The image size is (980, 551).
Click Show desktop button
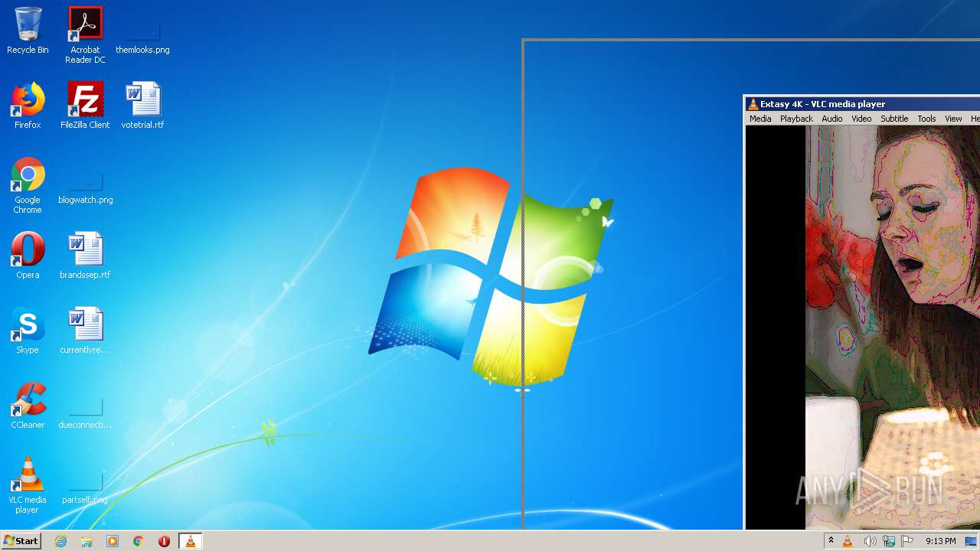coord(972,541)
